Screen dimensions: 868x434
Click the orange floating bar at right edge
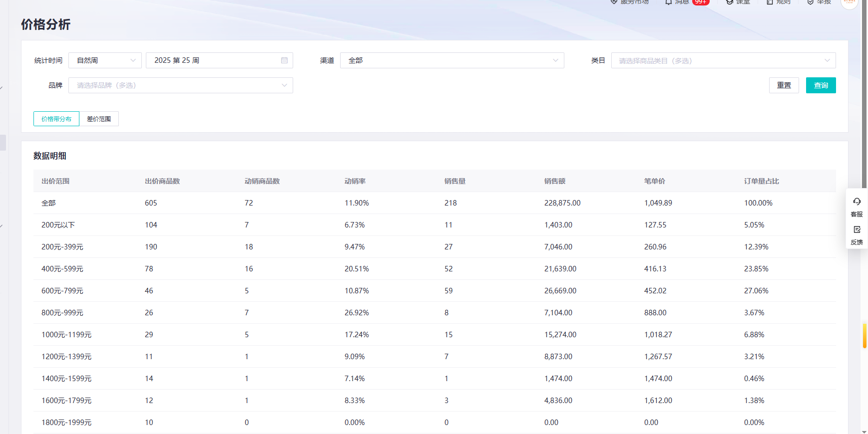(x=865, y=336)
